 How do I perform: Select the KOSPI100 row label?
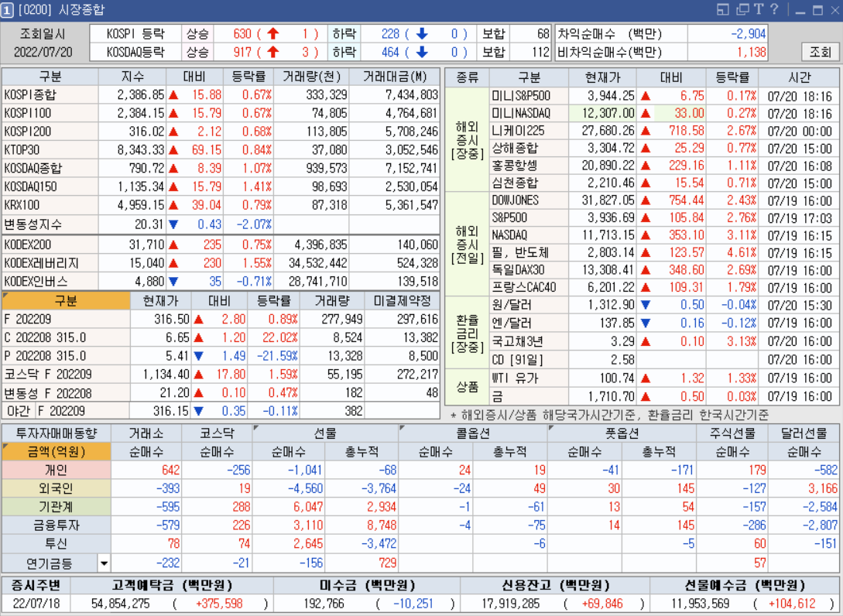click(x=50, y=114)
